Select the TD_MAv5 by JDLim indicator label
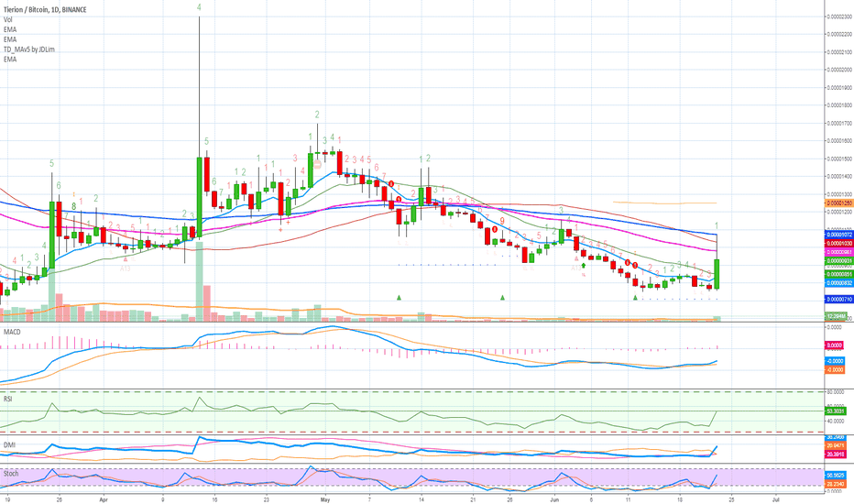Viewport: 854px width, 504px height. click(29, 49)
